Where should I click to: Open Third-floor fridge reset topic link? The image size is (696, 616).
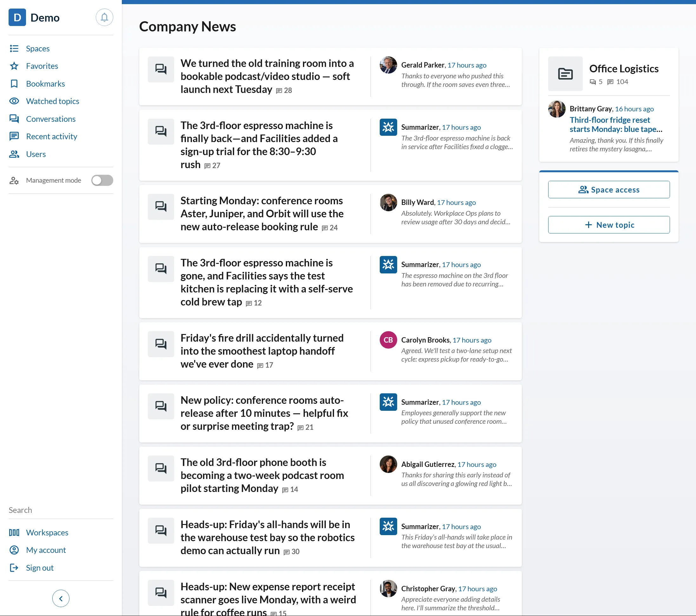(616, 125)
